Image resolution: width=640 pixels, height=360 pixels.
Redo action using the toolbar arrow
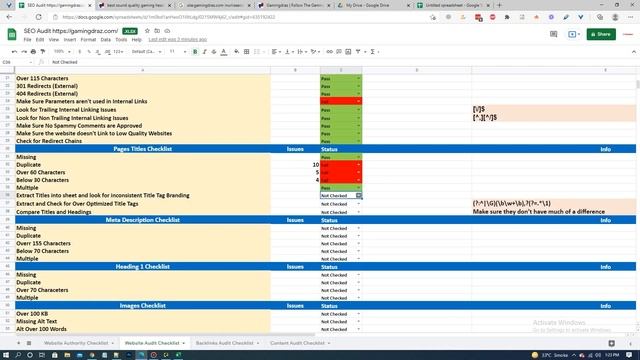24,52
